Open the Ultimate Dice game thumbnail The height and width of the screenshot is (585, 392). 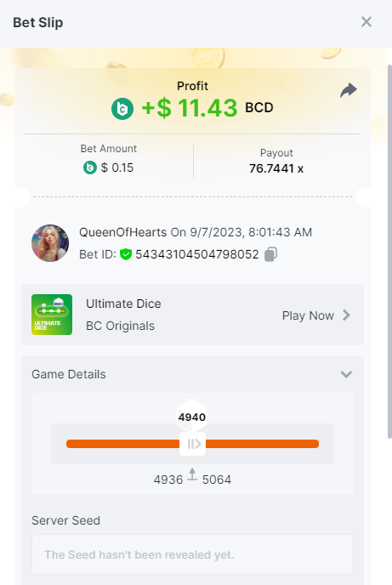pos(52,315)
